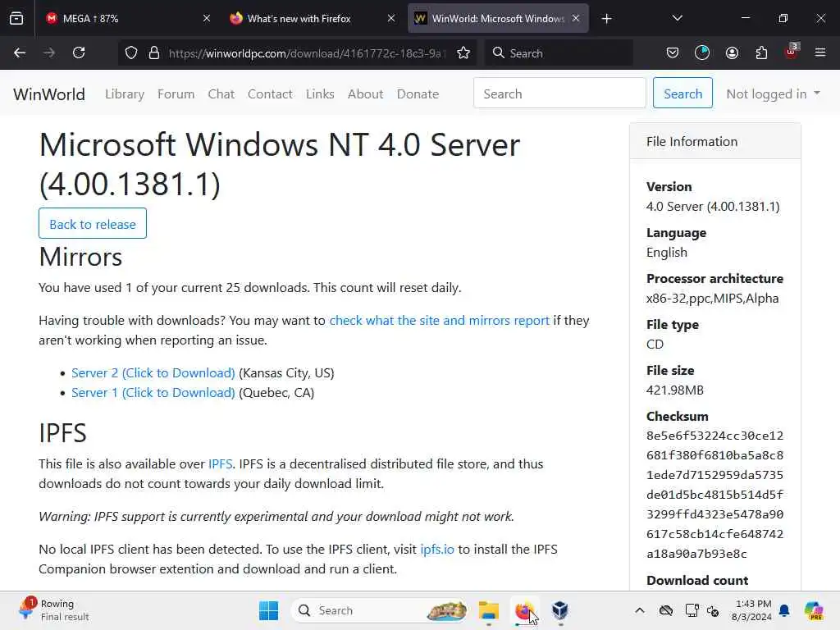Screen dimensions: 840x630
Task: Select the file size 421.98MB text
Action: tap(675, 390)
